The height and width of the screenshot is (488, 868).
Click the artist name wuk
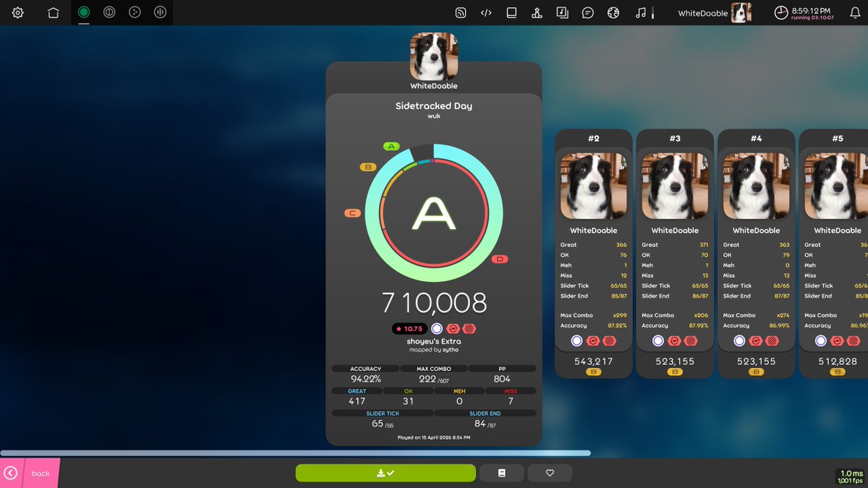click(434, 116)
